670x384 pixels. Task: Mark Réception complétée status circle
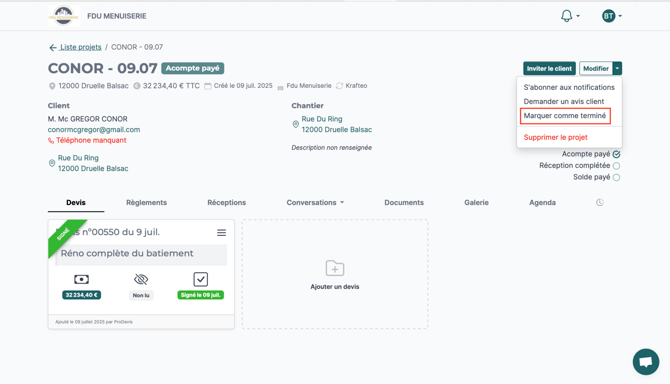[x=616, y=166]
